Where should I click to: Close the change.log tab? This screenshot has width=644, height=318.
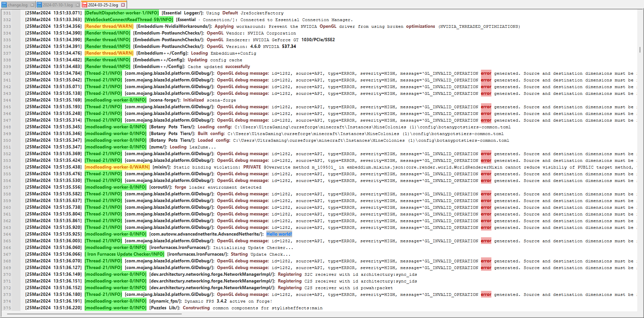(32, 5)
